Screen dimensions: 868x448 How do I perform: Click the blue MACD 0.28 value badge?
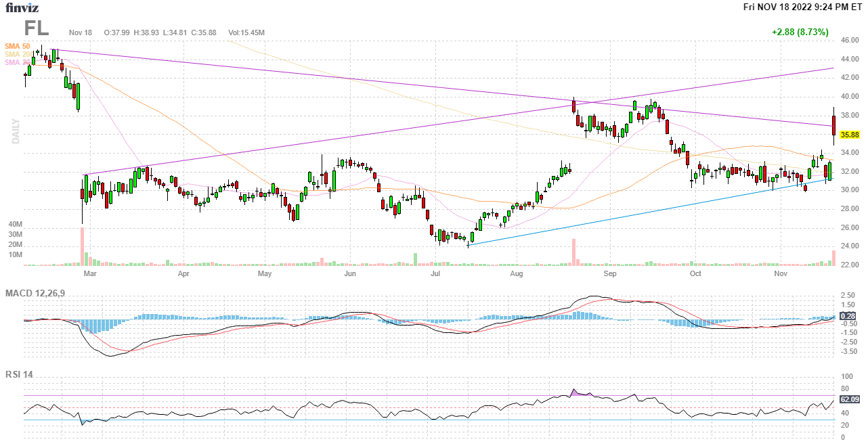click(848, 316)
